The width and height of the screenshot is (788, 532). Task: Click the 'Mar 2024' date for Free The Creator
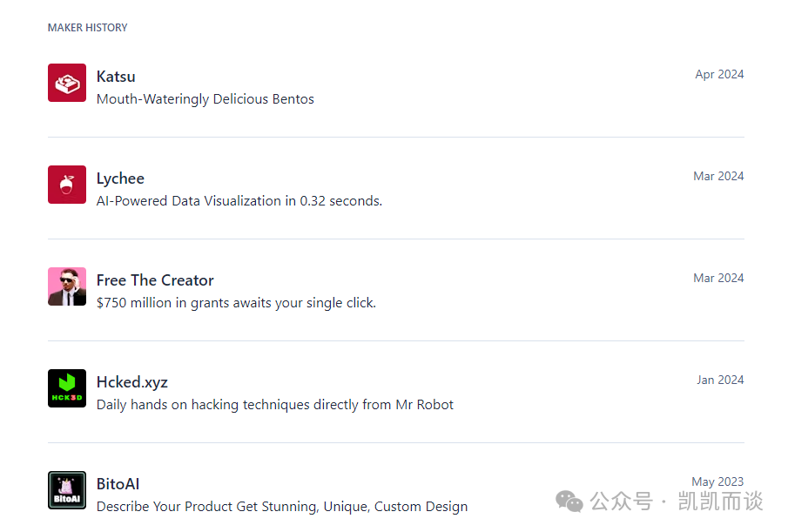coord(718,279)
